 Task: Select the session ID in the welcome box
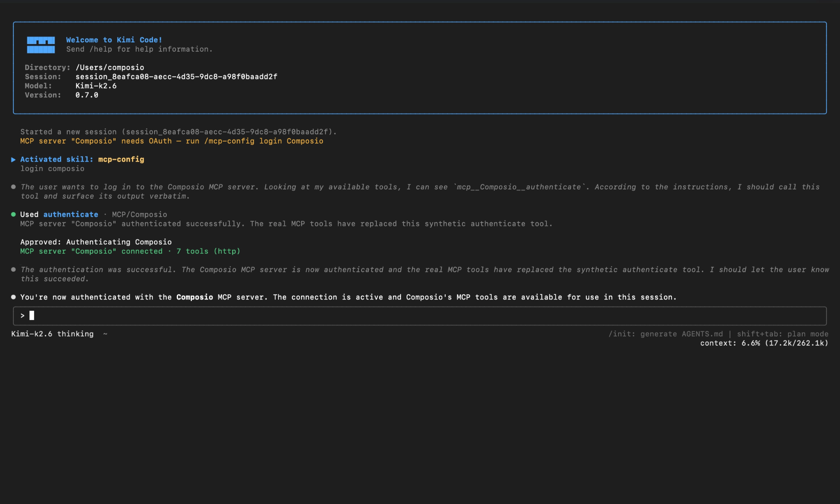pyautogui.click(x=176, y=76)
